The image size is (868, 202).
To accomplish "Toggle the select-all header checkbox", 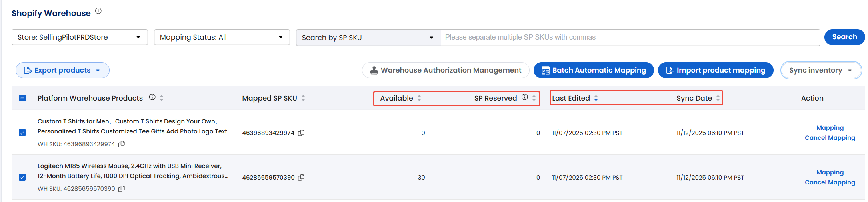I will point(22,98).
